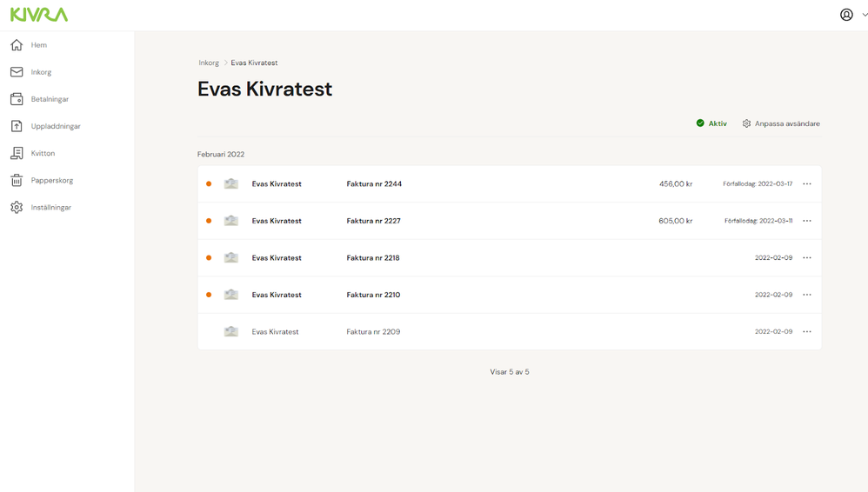Click the 605,00 kr amount
The image size is (868, 492).
click(676, 221)
